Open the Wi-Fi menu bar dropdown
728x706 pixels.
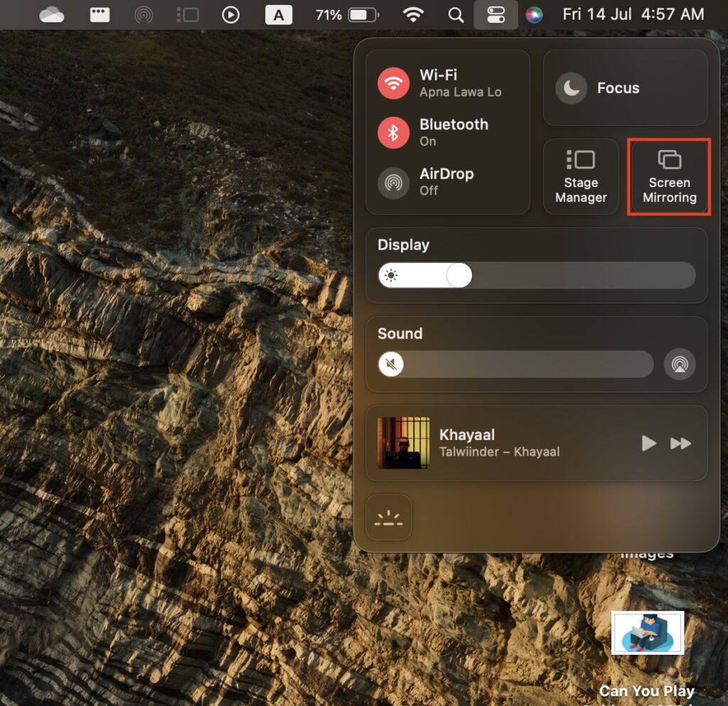coord(413,15)
